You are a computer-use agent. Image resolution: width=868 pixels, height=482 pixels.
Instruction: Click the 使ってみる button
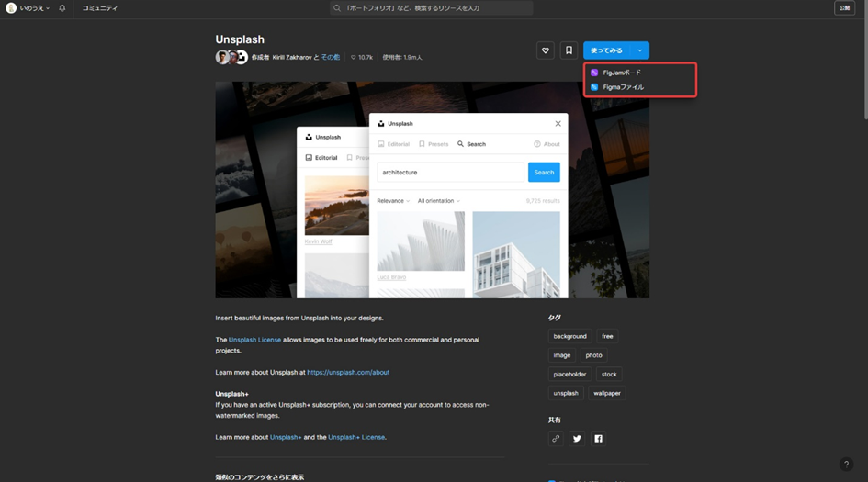pyautogui.click(x=607, y=50)
